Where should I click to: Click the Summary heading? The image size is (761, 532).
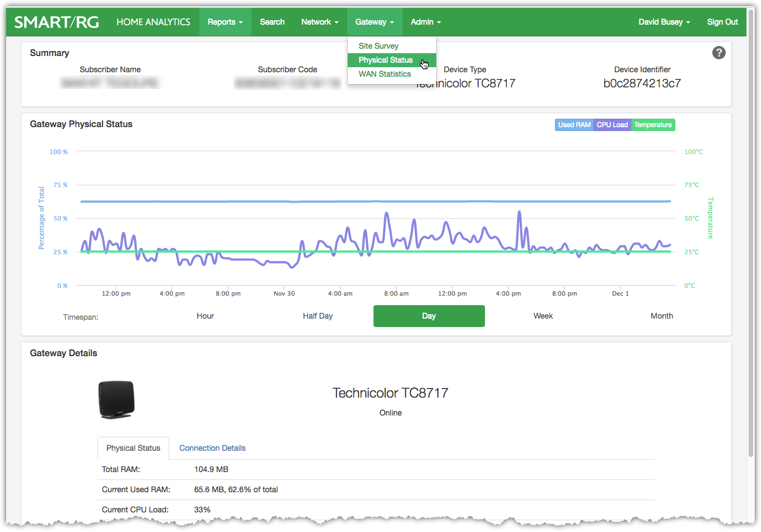pos(49,53)
